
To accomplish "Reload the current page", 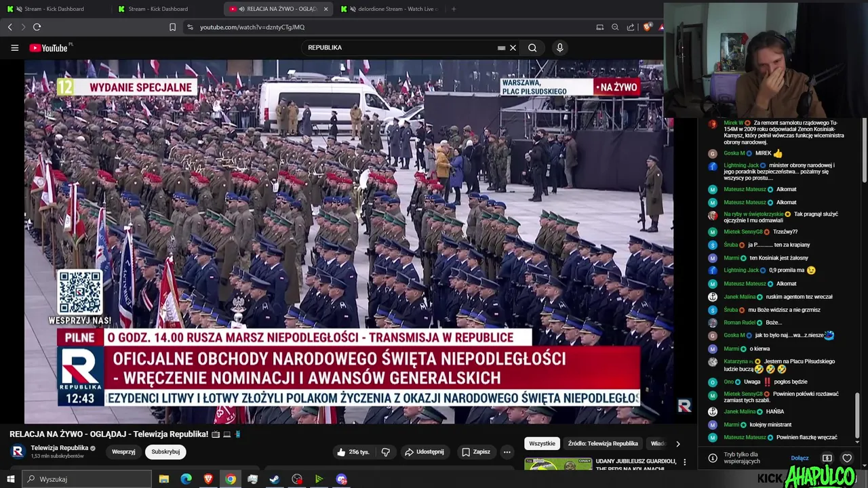I will click(x=37, y=27).
